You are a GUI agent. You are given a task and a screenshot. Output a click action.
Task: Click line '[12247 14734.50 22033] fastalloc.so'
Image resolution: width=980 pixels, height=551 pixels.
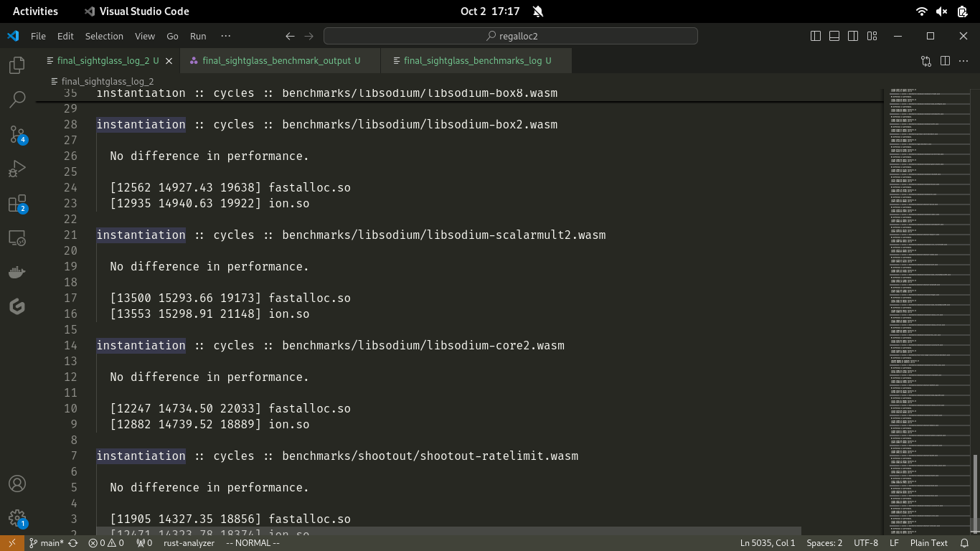click(230, 408)
